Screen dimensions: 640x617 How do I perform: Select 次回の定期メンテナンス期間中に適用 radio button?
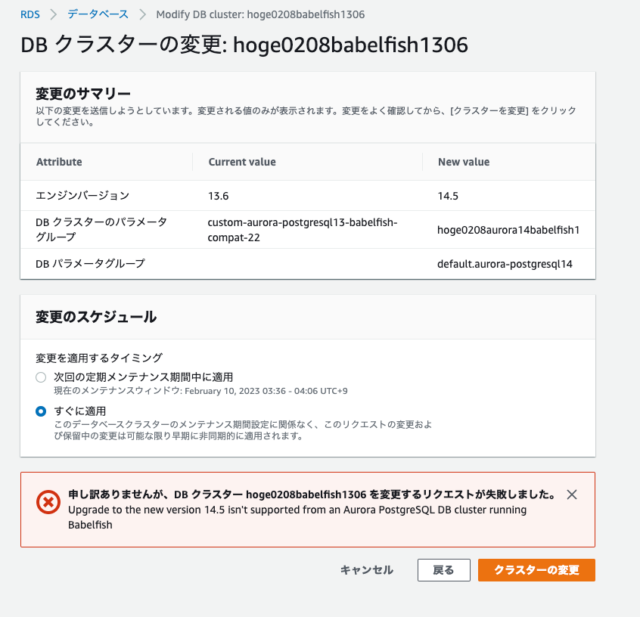point(41,377)
